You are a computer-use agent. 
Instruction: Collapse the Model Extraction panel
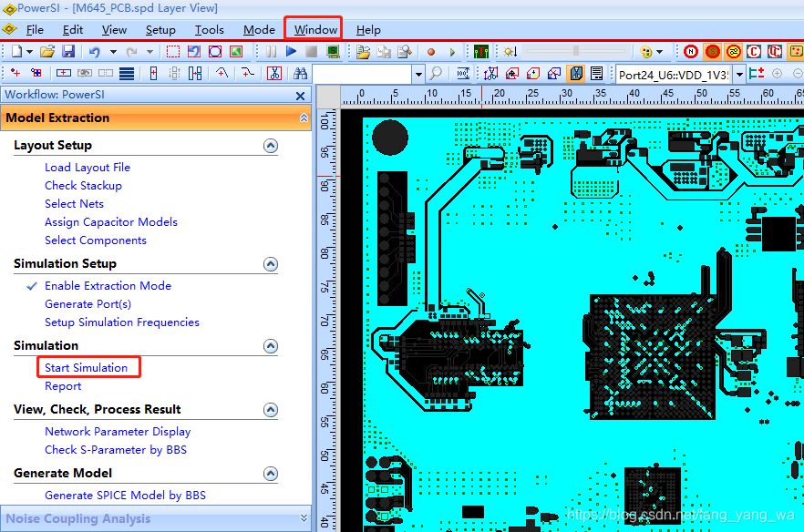point(304,118)
